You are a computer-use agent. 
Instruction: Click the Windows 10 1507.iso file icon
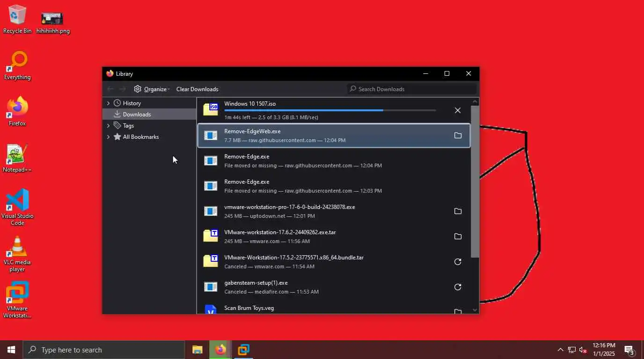pyautogui.click(x=211, y=109)
